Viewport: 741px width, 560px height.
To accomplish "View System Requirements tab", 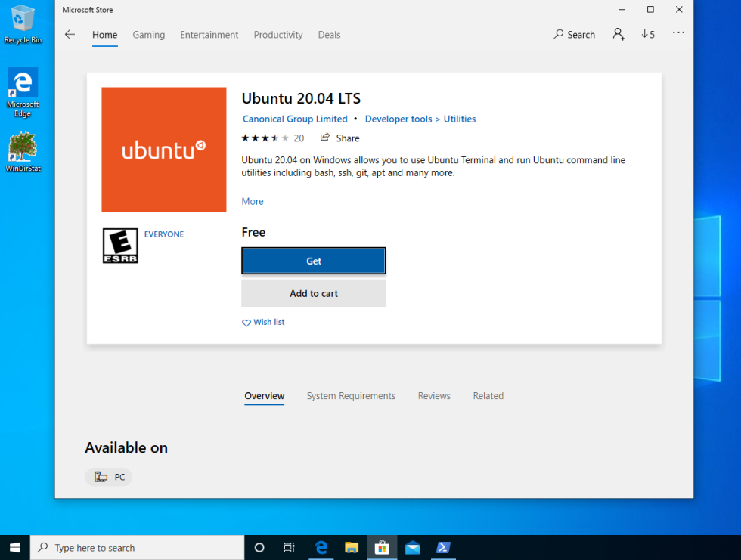I will click(x=351, y=395).
